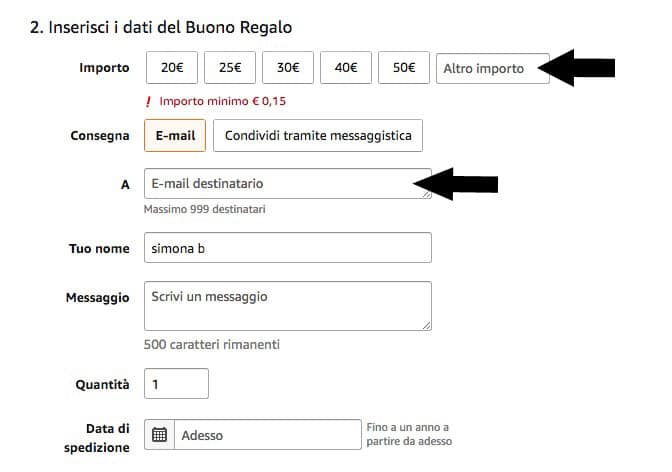This screenshot has width=672, height=472.
Task: Click the Quantità field showing 1
Action: [x=176, y=384]
